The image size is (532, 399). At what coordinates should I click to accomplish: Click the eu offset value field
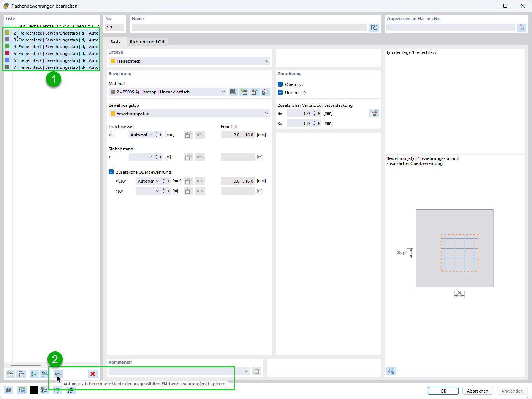[299, 123]
